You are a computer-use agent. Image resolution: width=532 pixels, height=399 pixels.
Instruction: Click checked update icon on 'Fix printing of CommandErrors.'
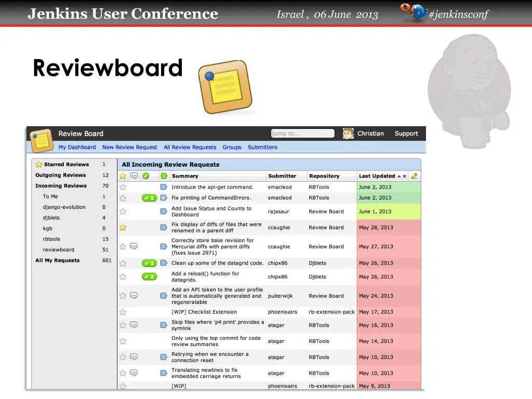tap(164, 197)
